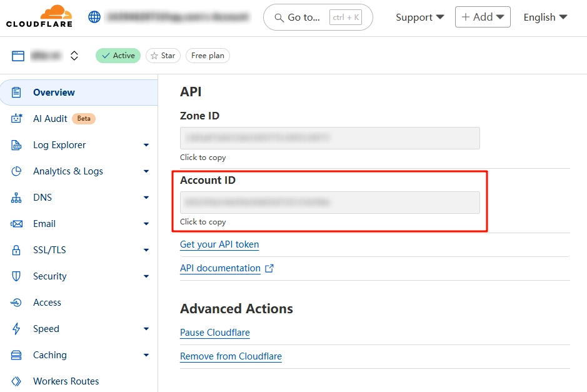Click the globe icon beside account name
Image resolution: width=587 pixels, height=392 pixels.
[x=94, y=17]
